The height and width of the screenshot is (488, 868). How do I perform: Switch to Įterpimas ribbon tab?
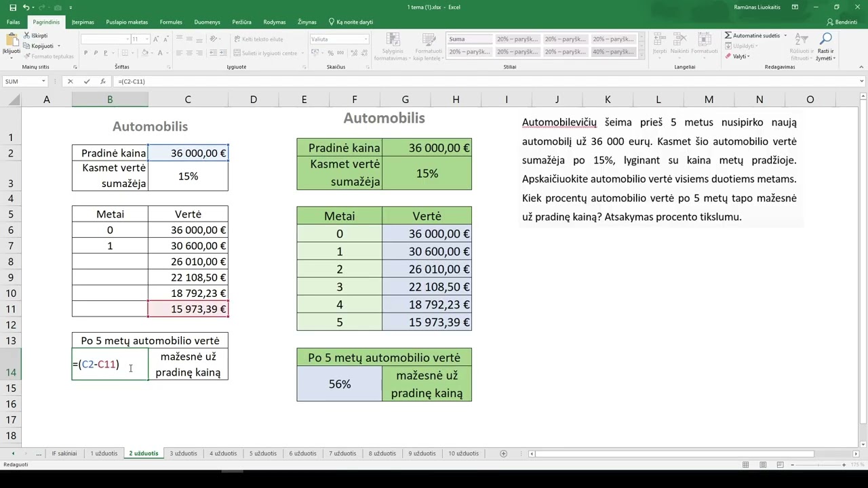[83, 22]
